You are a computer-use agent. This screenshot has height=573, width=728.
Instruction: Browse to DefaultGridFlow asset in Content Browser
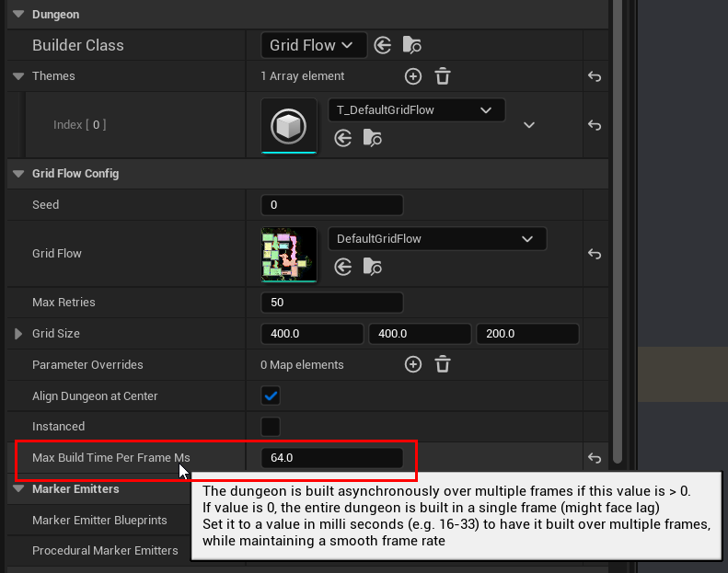[x=372, y=267]
